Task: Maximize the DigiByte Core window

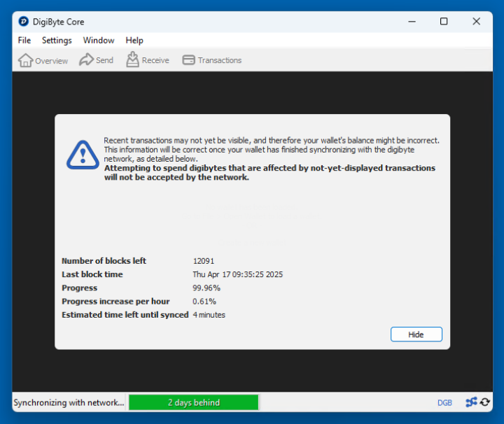Action: click(444, 22)
